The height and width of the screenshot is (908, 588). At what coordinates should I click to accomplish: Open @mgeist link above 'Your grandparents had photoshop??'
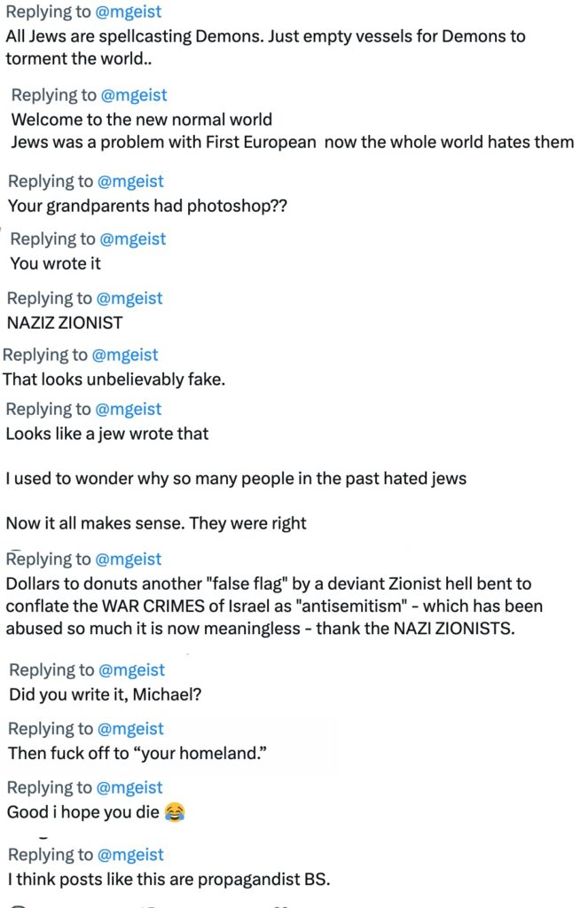[x=130, y=181]
